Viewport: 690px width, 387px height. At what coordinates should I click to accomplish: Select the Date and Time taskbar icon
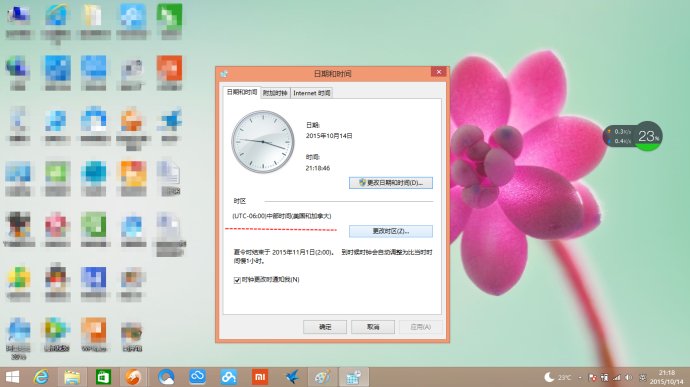(x=353, y=377)
